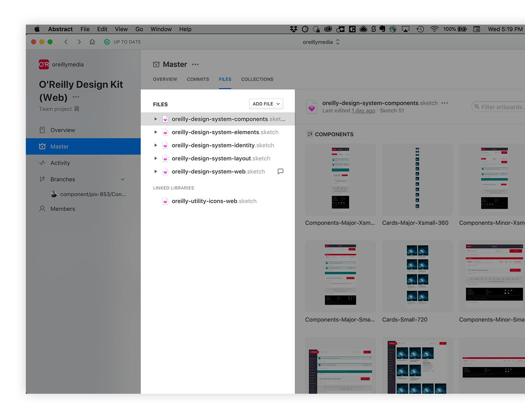Switch to the OVERVIEW tab
Viewport: 525px width, 420px height.
pyautogui.click(x=165, y=79)
